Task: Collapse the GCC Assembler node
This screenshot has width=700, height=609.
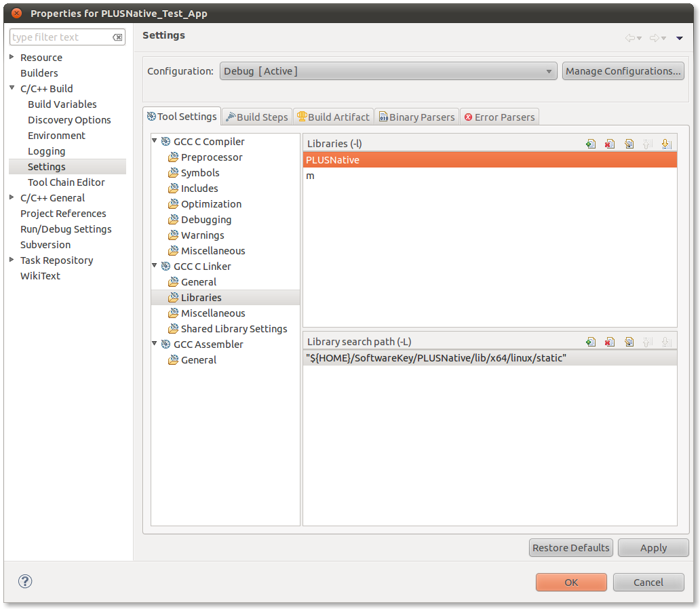Action: (x=155, y=343)
